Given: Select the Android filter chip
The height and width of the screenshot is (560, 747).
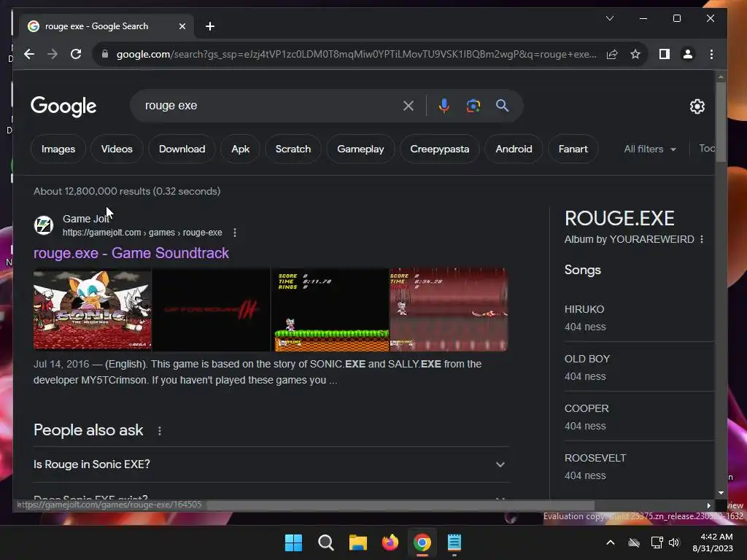Looking at the screenshot, I should tap(514, 149).
